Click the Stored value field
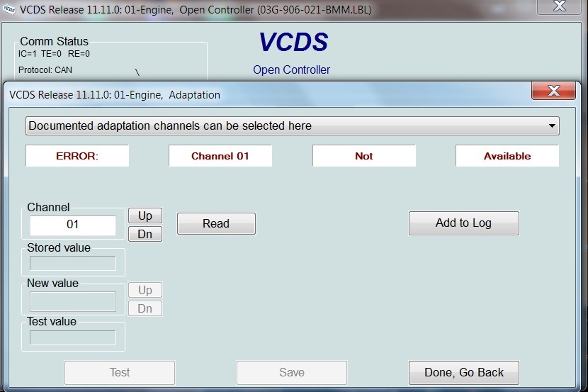The image size is (588, 392). point(72,263)
